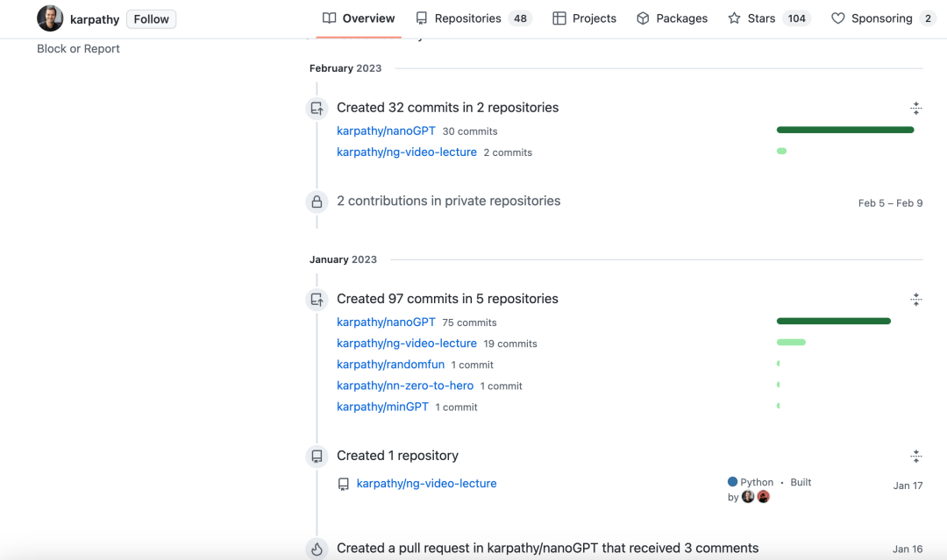This screenshot has height=560, width=947.
Task: Open the karpathy/nn-zero-to-hero repository link
Action: 404,386
